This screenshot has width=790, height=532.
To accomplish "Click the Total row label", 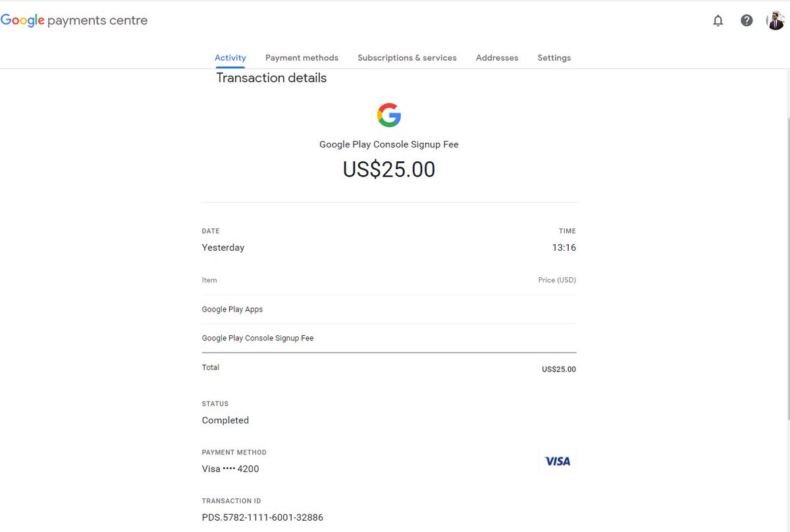I will (211, 367).
